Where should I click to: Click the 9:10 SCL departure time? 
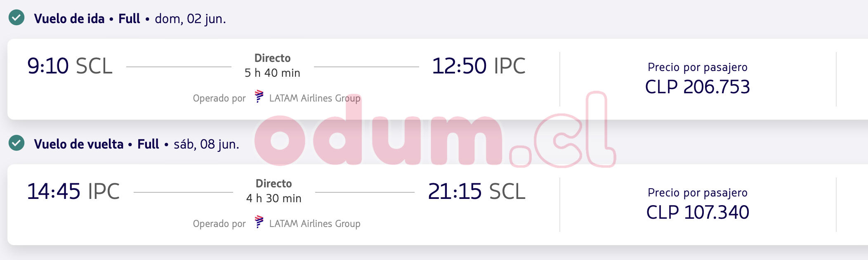point(70,66)
